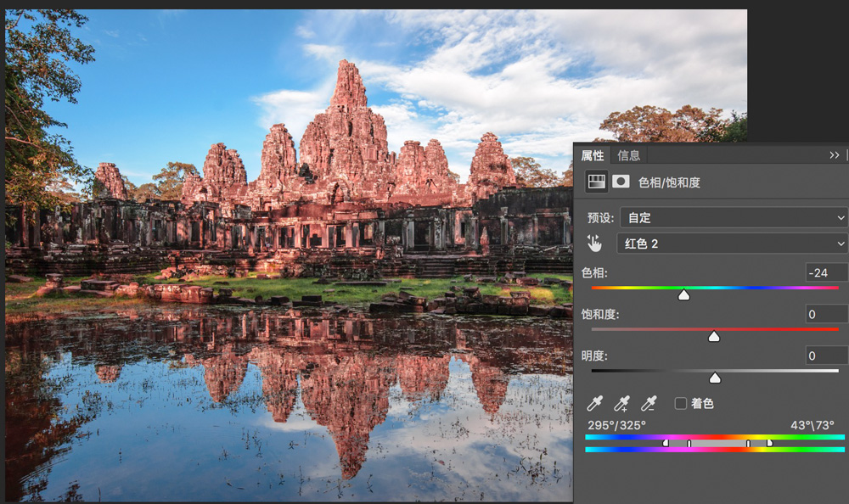Select the 属性 tab

point(593,156)
